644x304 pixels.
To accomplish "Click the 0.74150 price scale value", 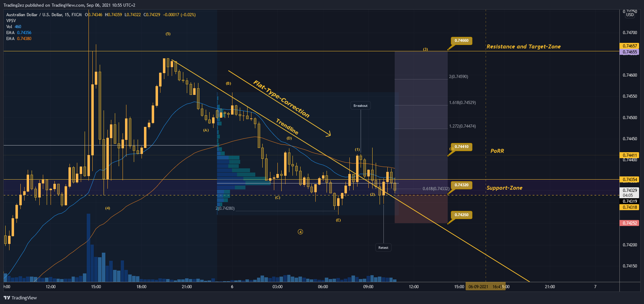I will (x=630, y=266).
